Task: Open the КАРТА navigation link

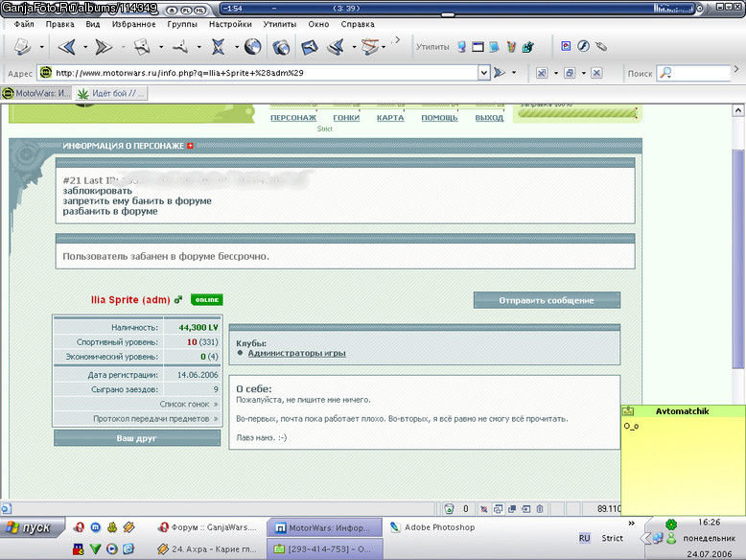Action: click(x=390, y=118)
